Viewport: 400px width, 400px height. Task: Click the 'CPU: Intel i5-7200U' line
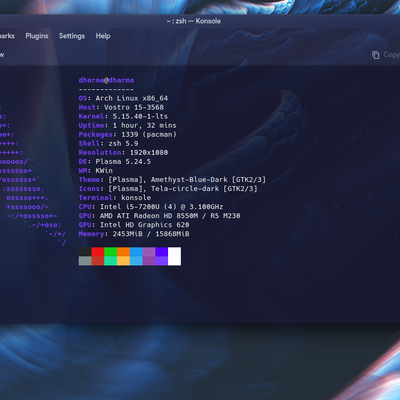click(151, 206)
